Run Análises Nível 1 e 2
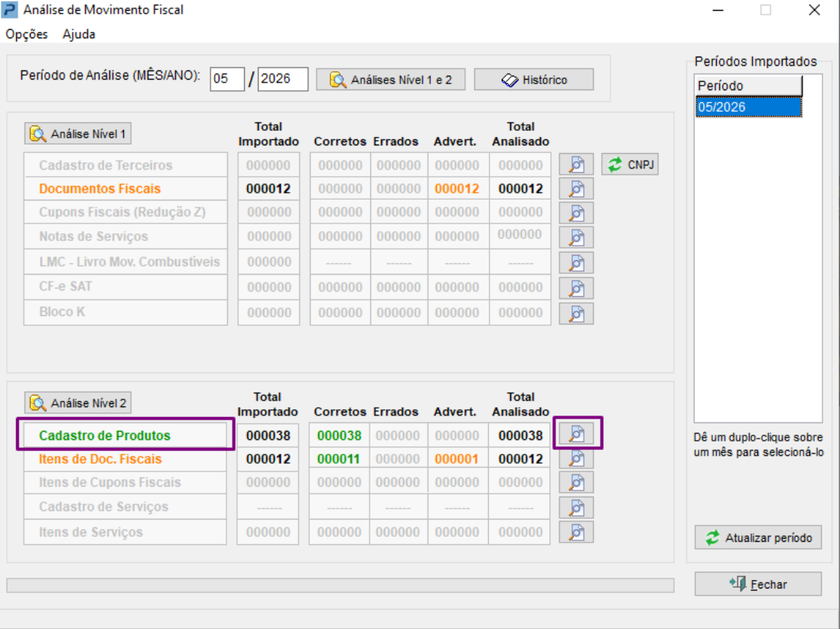 [390, 80]
